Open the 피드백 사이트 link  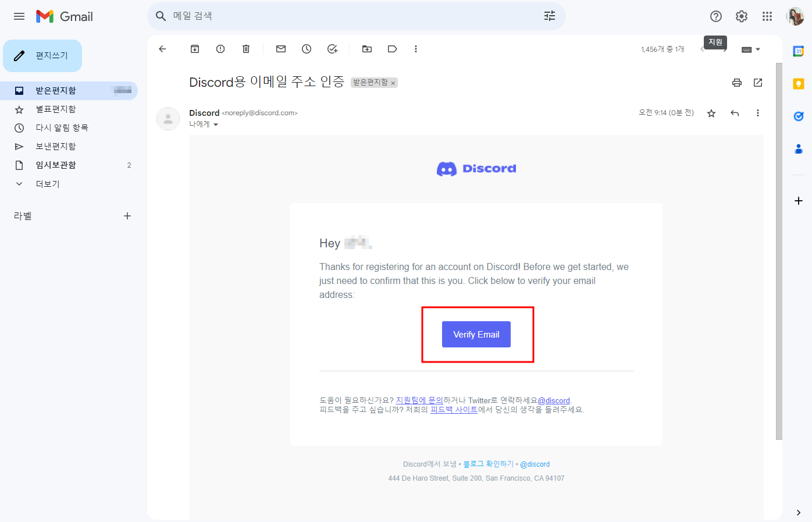point(454,410)
